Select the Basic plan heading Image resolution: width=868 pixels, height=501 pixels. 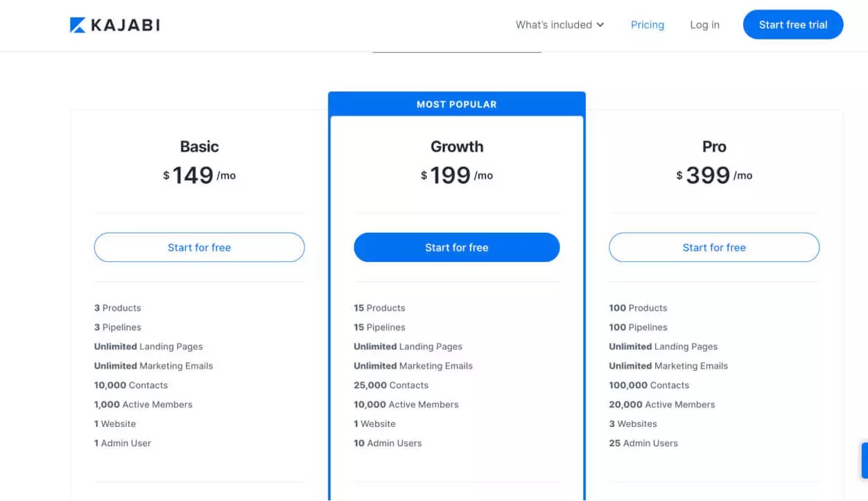pyautogui.click(x=199, y=146)
